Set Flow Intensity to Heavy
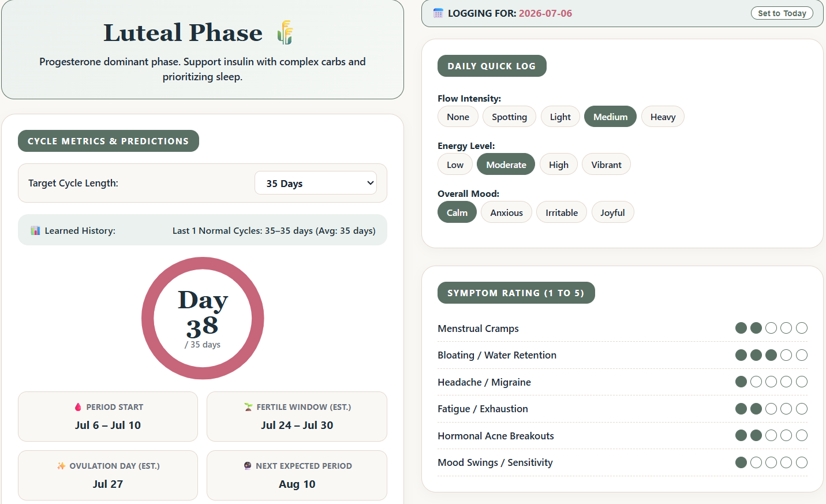The height and width of the screenshot is (504, 826). tap(663, 117)
